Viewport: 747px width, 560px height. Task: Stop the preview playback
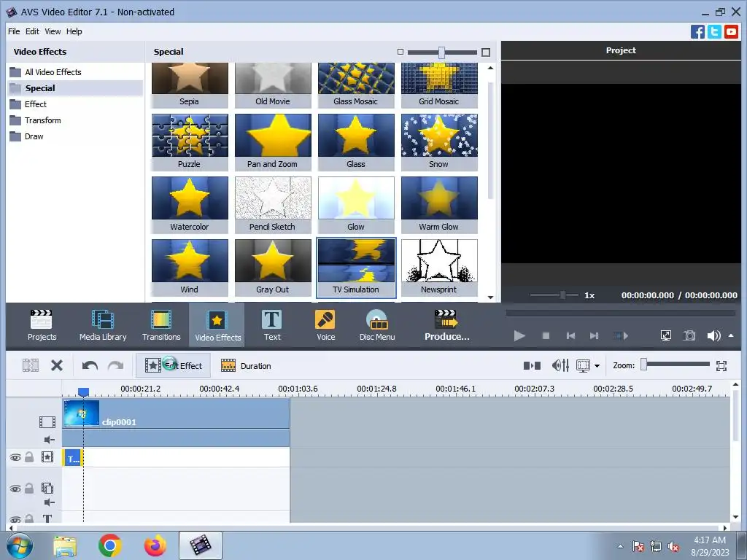click(x=546, y=335)
